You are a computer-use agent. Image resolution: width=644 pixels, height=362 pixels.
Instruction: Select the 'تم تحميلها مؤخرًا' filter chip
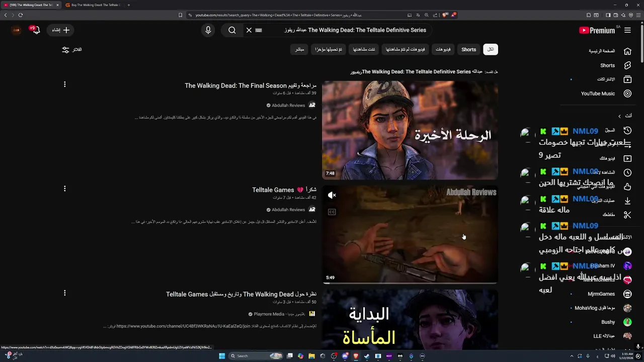point(329,49)
